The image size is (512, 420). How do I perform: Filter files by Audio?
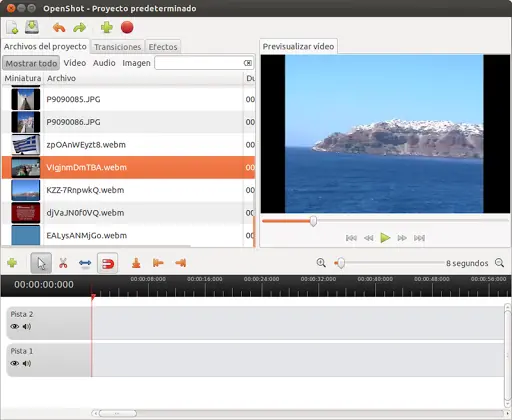pos(104,63)
